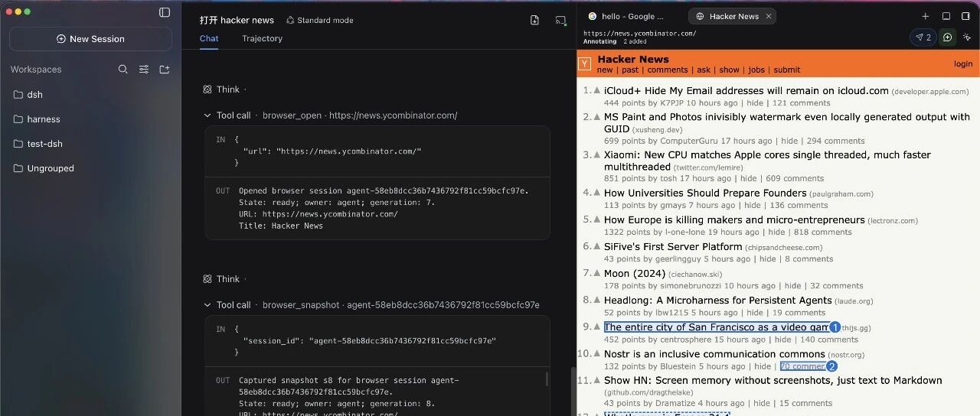The width and height of the screenshot is (980, 416).
Task: Open the SiFive's First Server Platform story
Action: point(673,247)
